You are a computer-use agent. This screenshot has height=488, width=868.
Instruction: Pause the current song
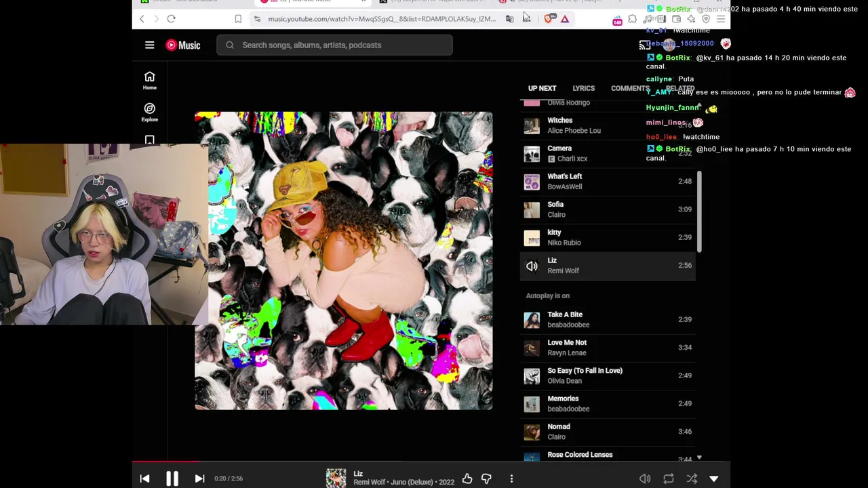click(x=172, y=479)
